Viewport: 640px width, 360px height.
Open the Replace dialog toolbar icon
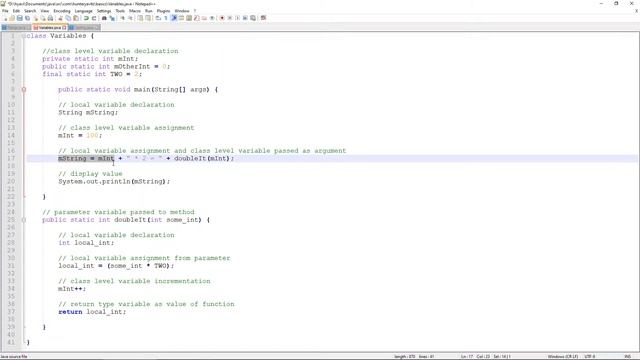pyautogui.click(x=112, y=18)
